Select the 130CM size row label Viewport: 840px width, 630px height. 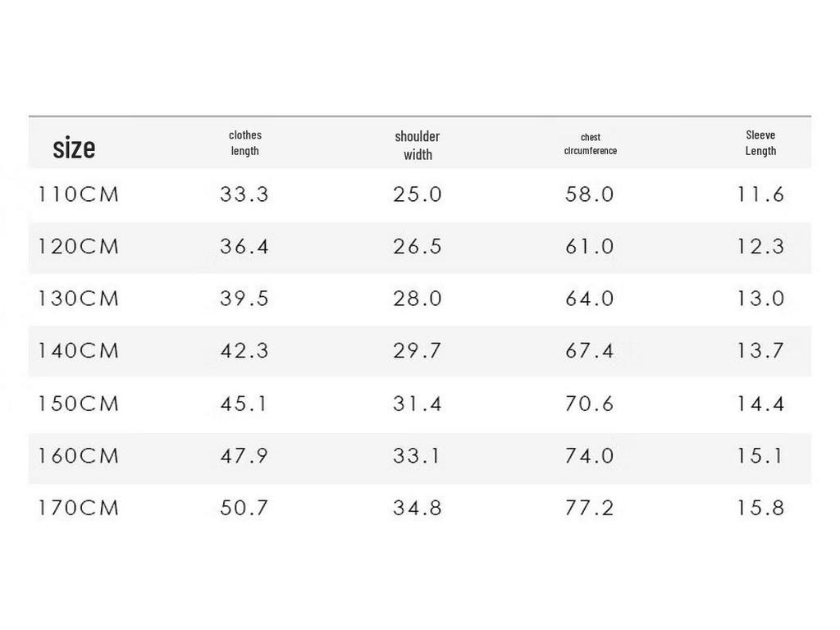[78, 299]
